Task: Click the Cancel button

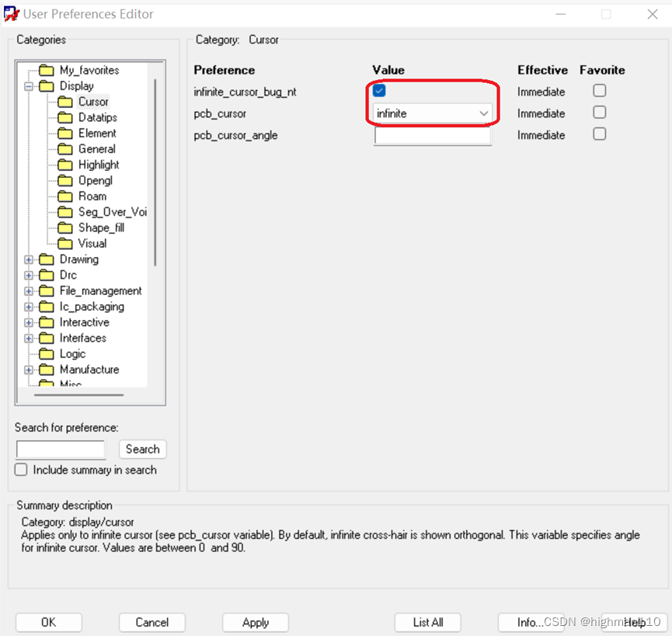Action: pyautogui.click(x=151, y=622)
